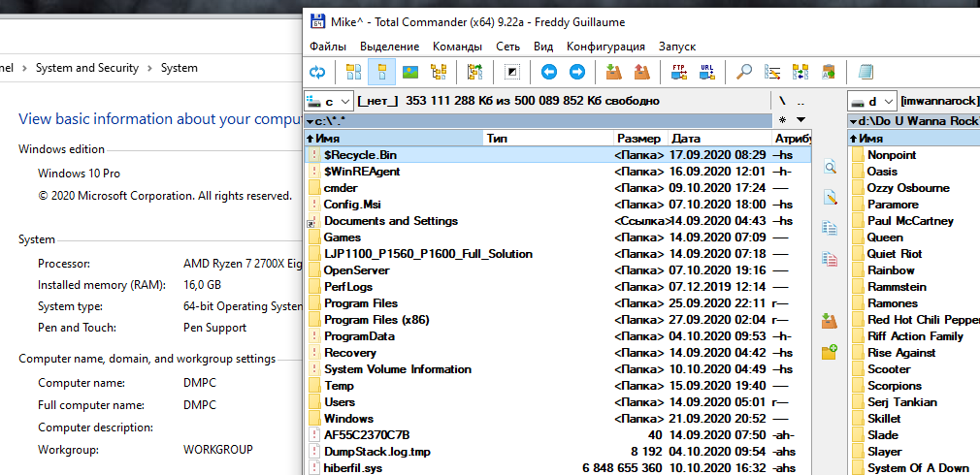The height and width of the screenshot is (475, 980).
Task: Go back with the blue left arrow
Action: pyautogui.click(x=549, y=72)
